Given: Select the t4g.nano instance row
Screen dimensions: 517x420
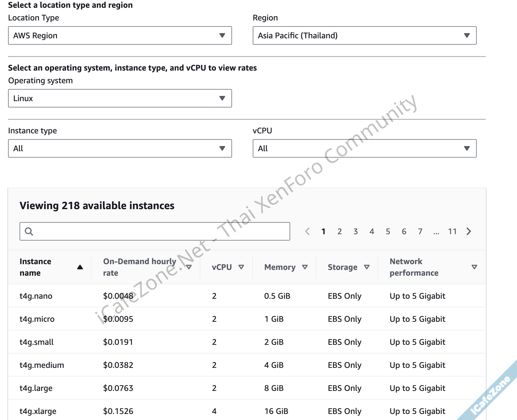Looking at the screenshot, I should click(x=36, y=296).
